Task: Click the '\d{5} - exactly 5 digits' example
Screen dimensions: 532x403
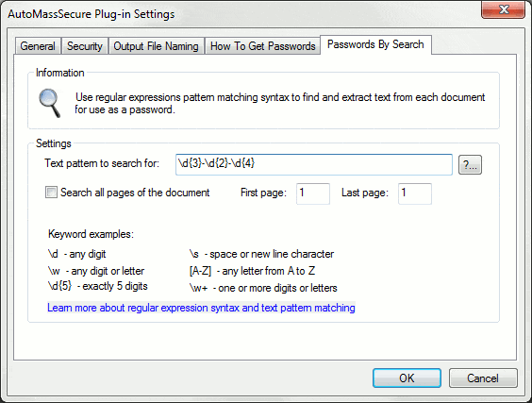Action: click(98, 286)
